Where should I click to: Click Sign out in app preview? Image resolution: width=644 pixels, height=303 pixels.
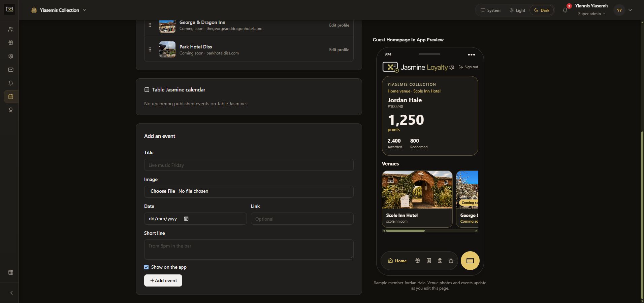(469, 67)
